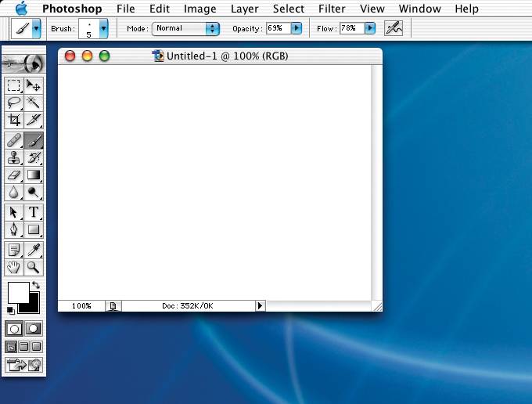The height and width of the screenshot is (404, 532).
Task: Click the 100% zoom field in status bar
Action: (81, 305)
